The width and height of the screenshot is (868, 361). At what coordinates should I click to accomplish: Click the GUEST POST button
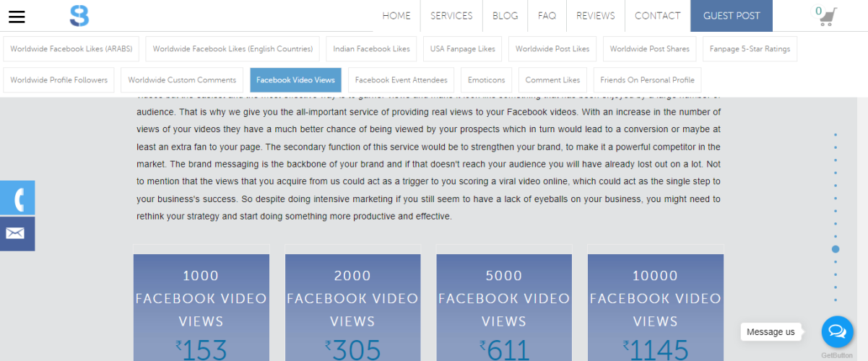pyautogui.click(x=731, y=16)
